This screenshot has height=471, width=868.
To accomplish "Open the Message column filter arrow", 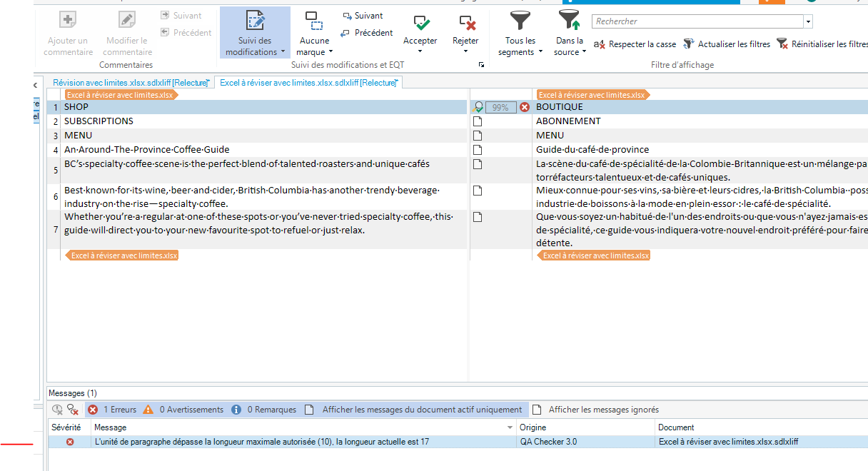I will point(510,427).
